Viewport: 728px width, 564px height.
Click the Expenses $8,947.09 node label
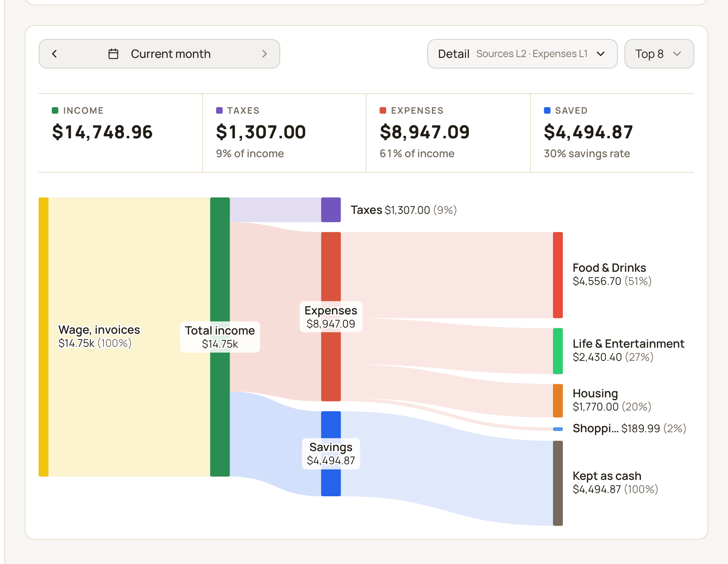pos(331,317)
